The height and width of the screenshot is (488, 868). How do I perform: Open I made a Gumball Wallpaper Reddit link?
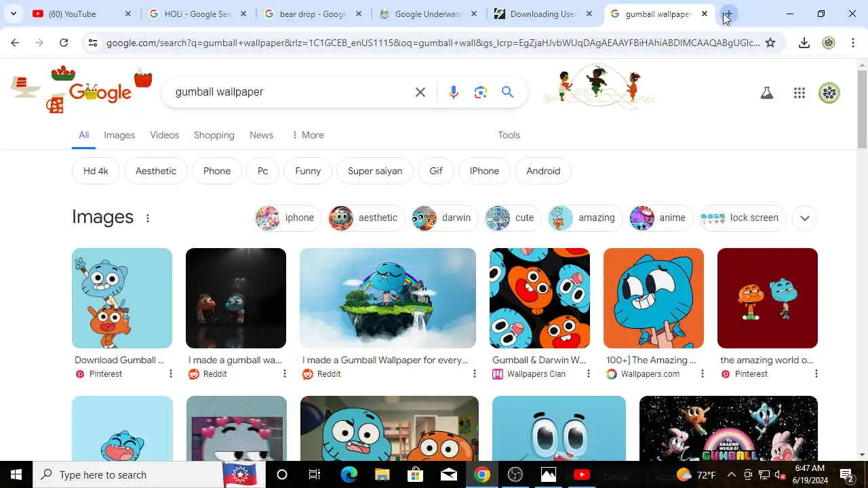[x=385, y=360]
